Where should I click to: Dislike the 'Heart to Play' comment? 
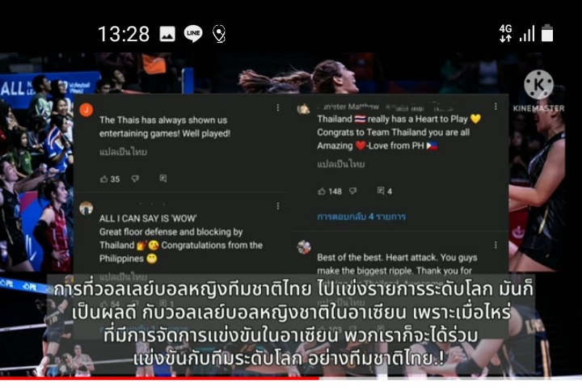click(x=353, y=191)
